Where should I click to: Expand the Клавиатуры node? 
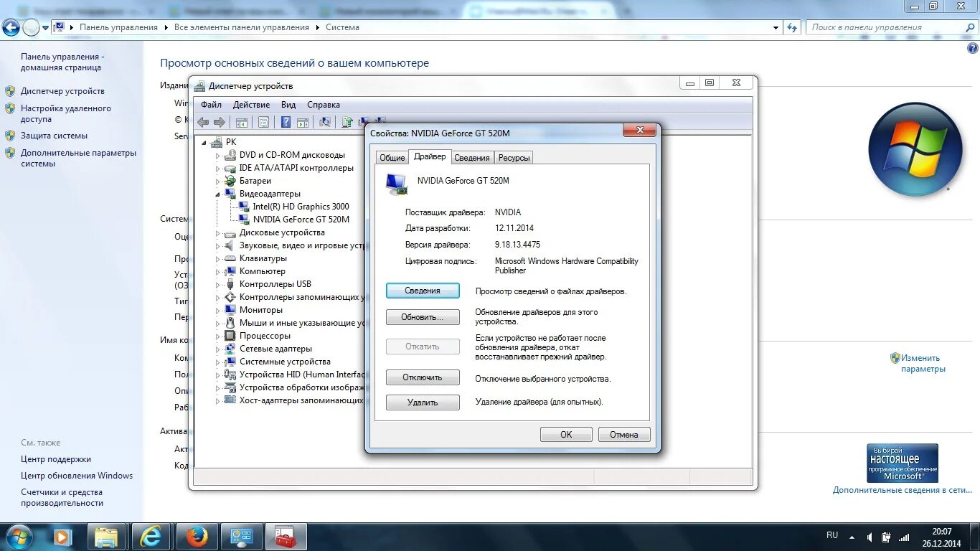tap(218, 258)
